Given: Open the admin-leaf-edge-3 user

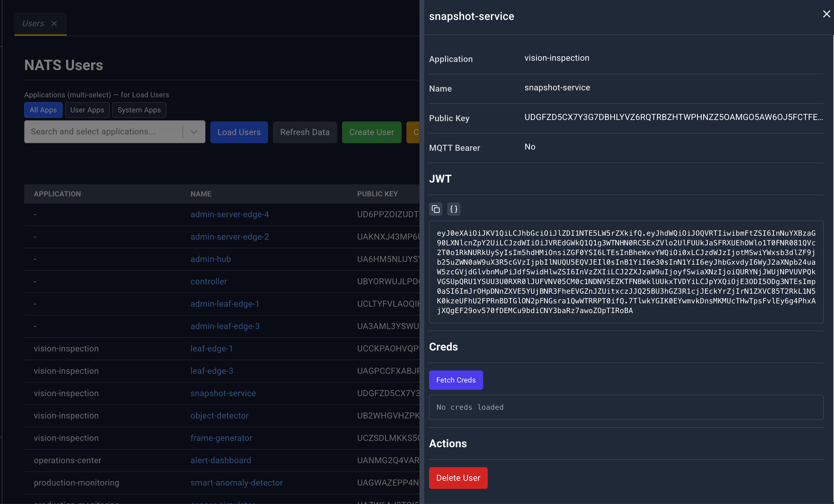Looking at the screenshot, I should (225, 326).
